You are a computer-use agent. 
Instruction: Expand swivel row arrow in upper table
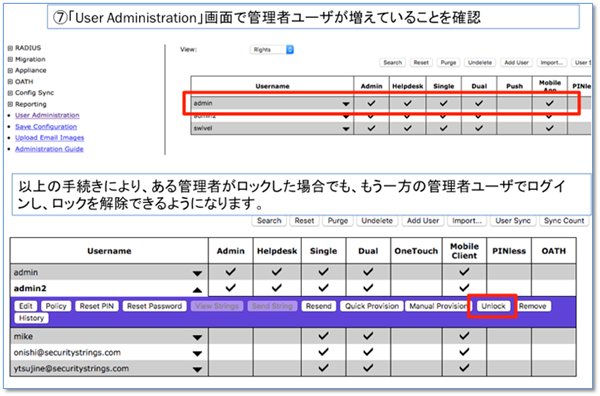(346, 129)
